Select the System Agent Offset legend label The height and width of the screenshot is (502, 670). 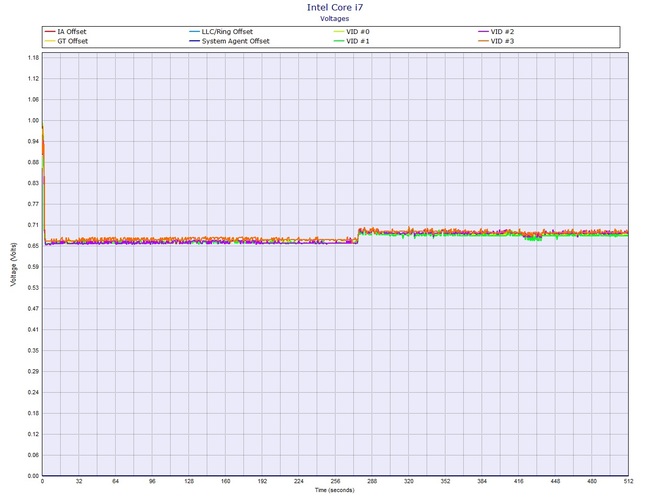(235, 41)
